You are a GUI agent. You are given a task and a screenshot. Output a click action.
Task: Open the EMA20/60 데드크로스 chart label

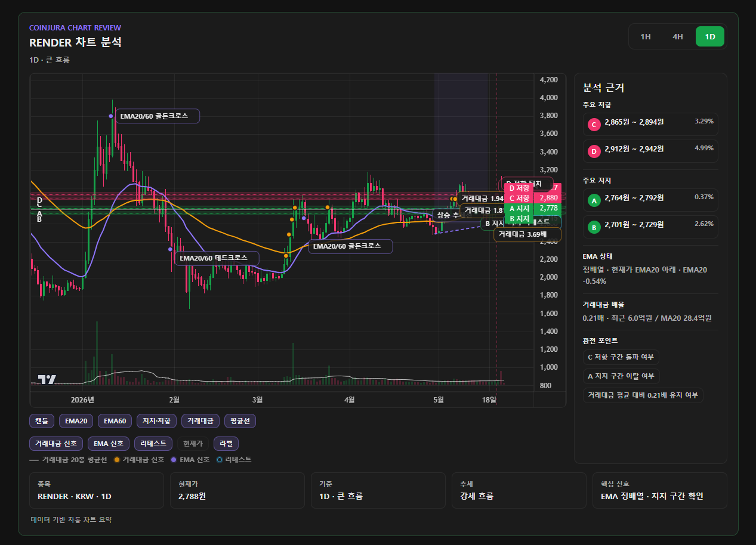(x=217, y=258)
